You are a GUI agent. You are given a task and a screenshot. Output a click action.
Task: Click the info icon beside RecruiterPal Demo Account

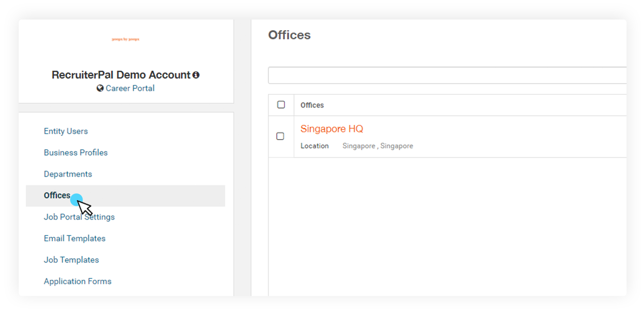click(x=196, y=75)
